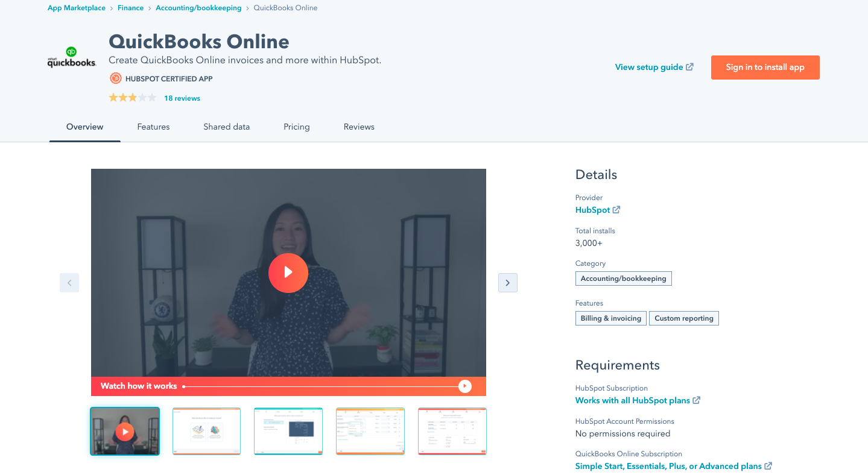Screen dimensions: 868x475
Task: Click the Details heading
Action: [x=596, y=175]
